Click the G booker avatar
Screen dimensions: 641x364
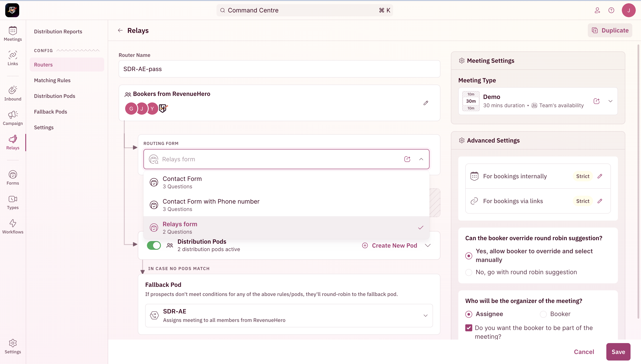point(131,109)
